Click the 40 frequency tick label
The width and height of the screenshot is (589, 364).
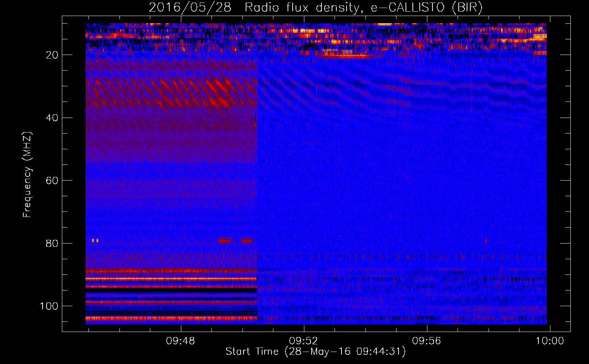click(52, 118)
